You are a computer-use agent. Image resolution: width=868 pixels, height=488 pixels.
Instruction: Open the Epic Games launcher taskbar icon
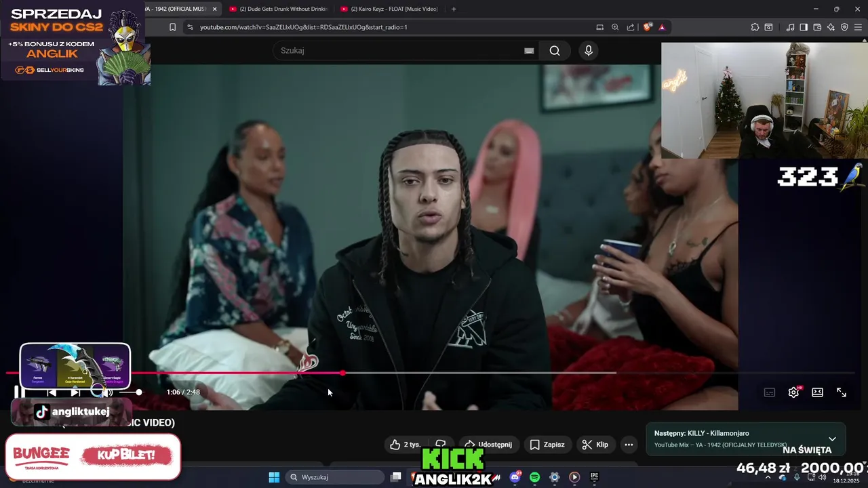pyautogui.click(x=594, y=477)
